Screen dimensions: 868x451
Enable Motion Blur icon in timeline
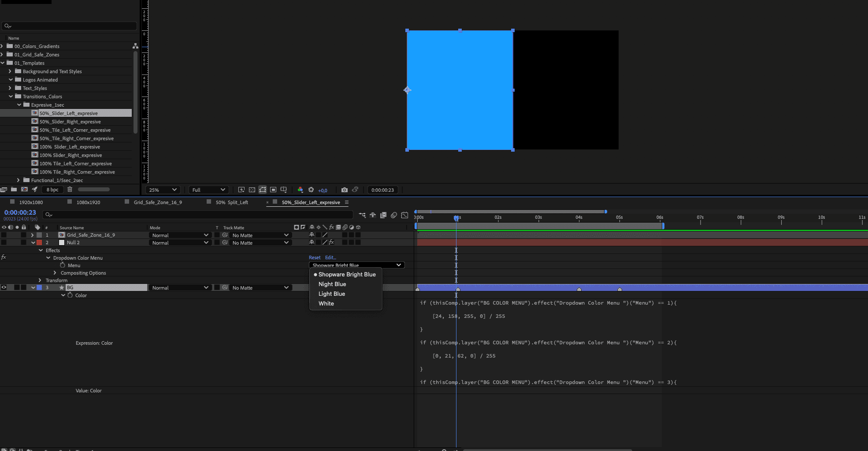tap(394, 215)
